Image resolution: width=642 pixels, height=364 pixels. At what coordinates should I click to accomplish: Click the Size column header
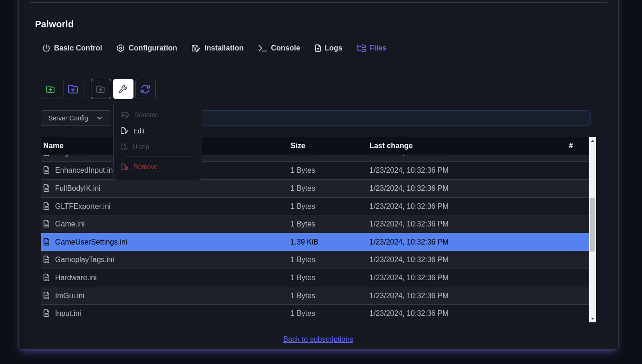point(298,145)
